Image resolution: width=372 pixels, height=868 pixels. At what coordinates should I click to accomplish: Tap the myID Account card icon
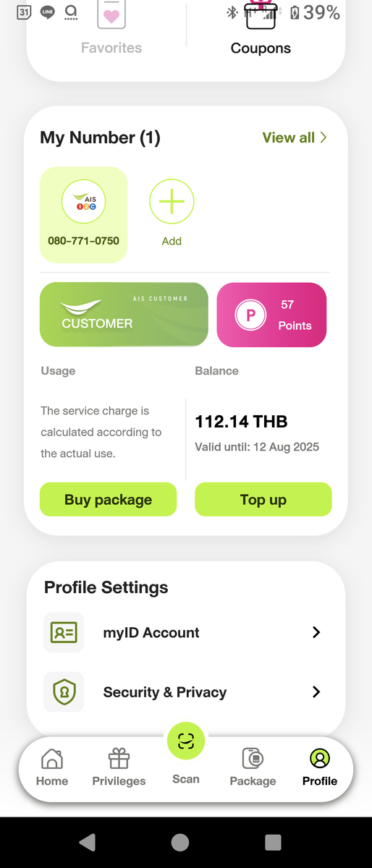coord(64,632)
